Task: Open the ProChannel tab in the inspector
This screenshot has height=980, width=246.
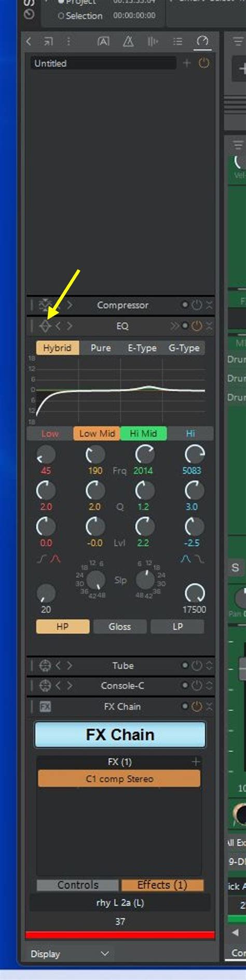Action: click(202, 42)
